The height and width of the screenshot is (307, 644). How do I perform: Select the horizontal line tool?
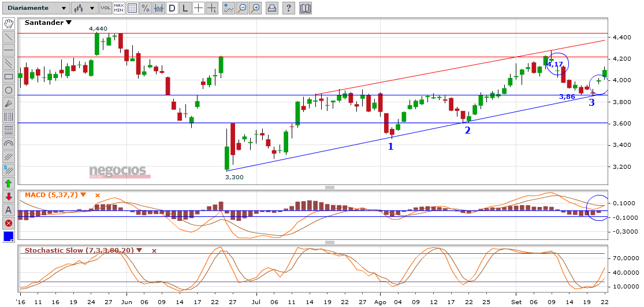click(9, 50)
